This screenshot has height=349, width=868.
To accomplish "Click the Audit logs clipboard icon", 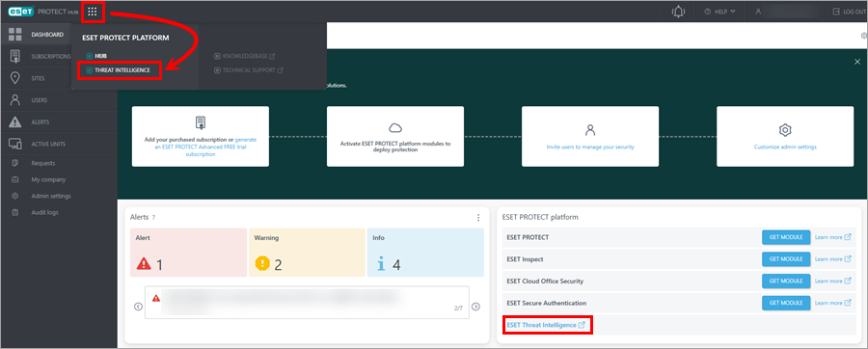I will click(15, 212).
